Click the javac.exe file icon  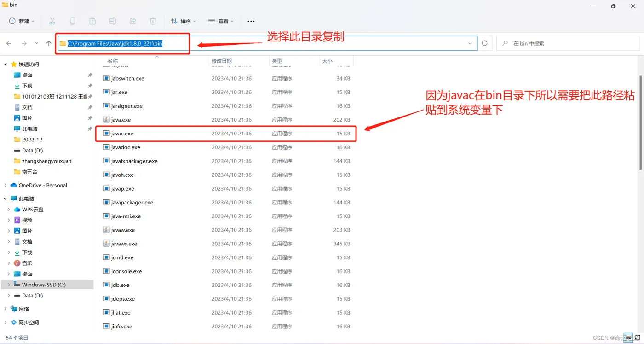[106, 134]
